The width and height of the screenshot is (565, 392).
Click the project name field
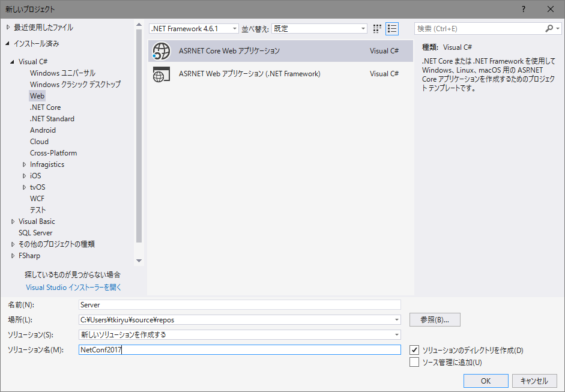[x=240, y=305]
